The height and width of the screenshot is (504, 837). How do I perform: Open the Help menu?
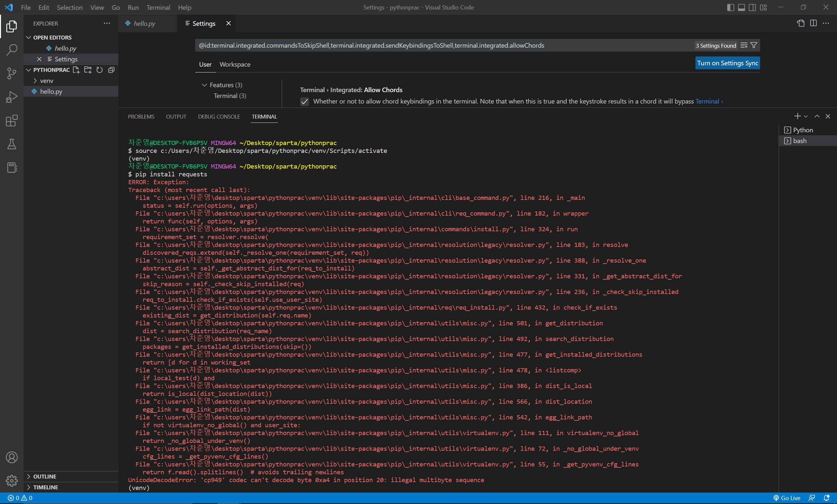click(x=185, y=8)
